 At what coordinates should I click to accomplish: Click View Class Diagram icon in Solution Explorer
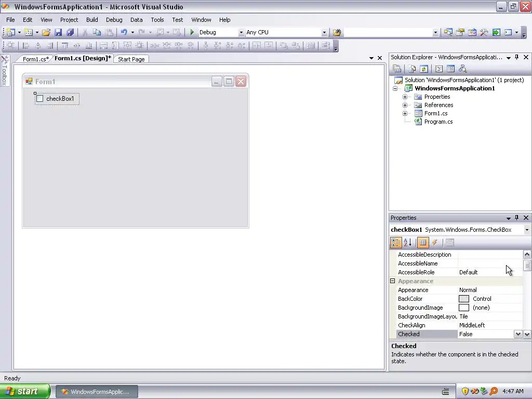pyautogui.click(x=462, y=69)
